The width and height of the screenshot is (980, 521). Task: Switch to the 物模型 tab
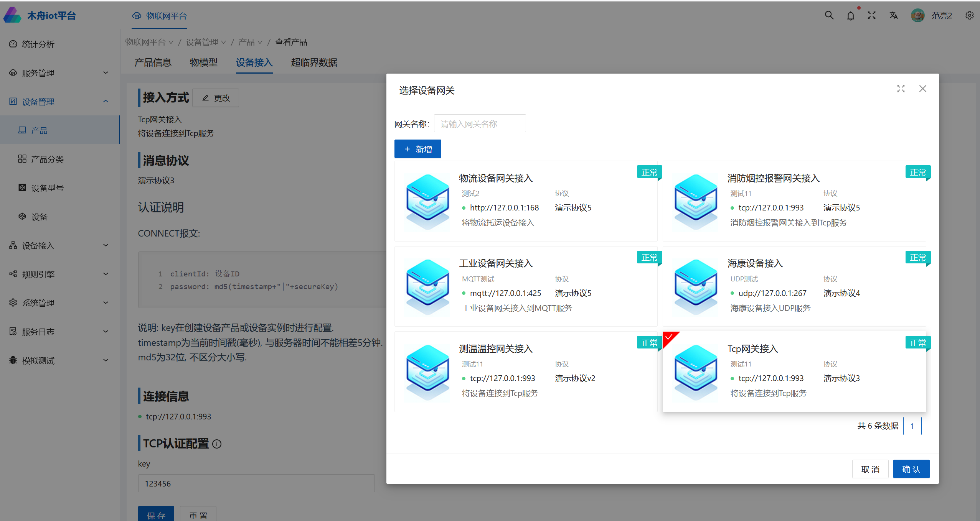click(203, 62)
